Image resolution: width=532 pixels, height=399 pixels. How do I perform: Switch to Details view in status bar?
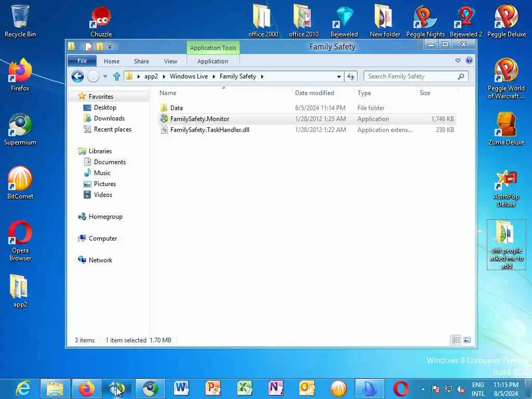pyautogui.click(x=456, y=340)
